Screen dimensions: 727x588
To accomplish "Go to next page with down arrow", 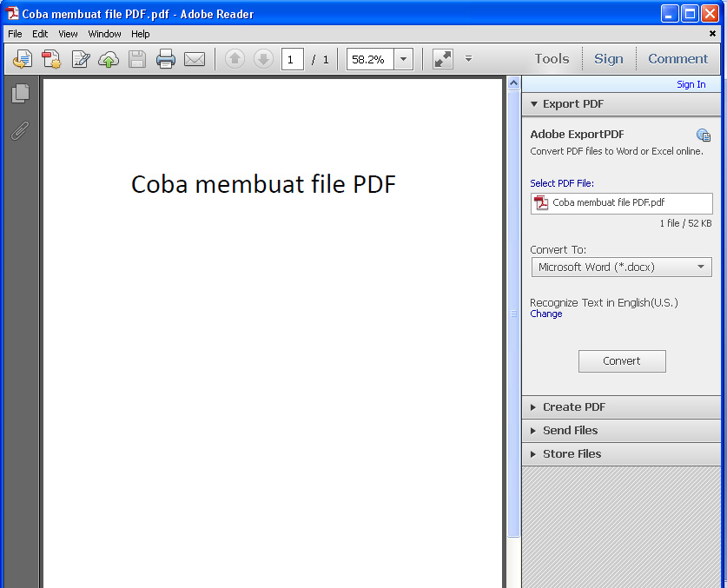I will pyautogui.click(x=263, y=59).
